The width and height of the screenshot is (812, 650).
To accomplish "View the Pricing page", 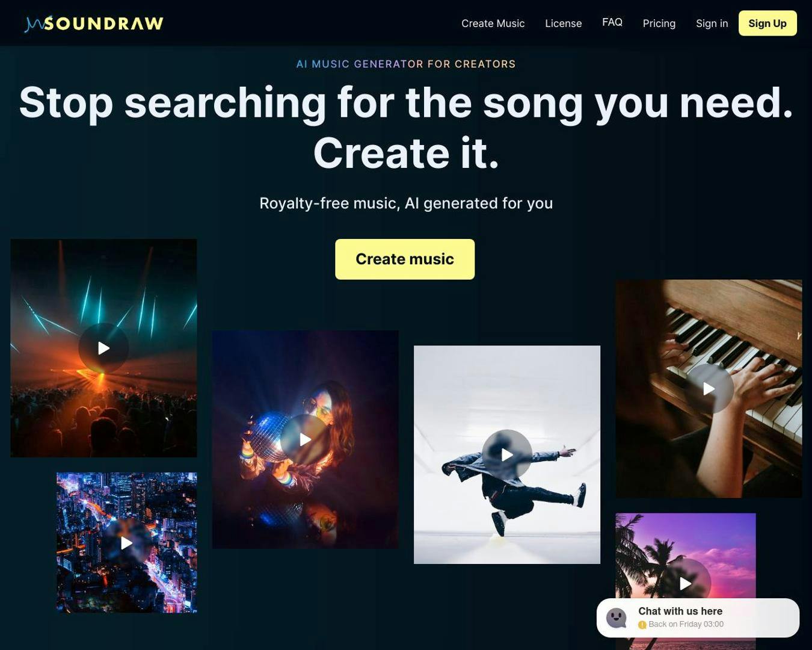I will point(659,23).
